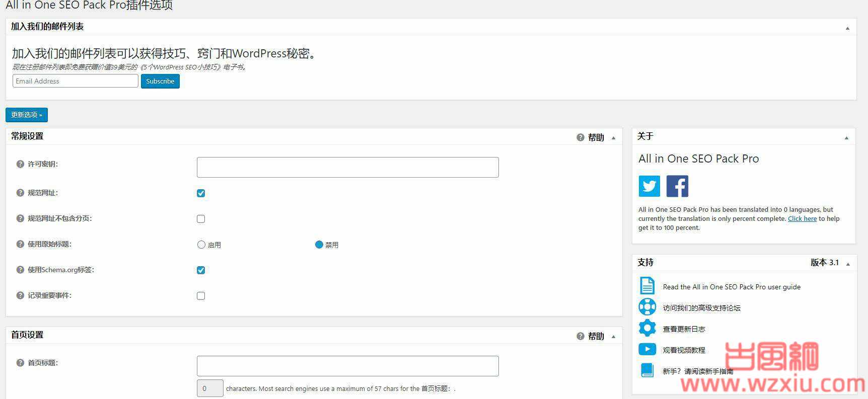Click the Subscribe button
868x399 pixels.
tap(160, 81)
